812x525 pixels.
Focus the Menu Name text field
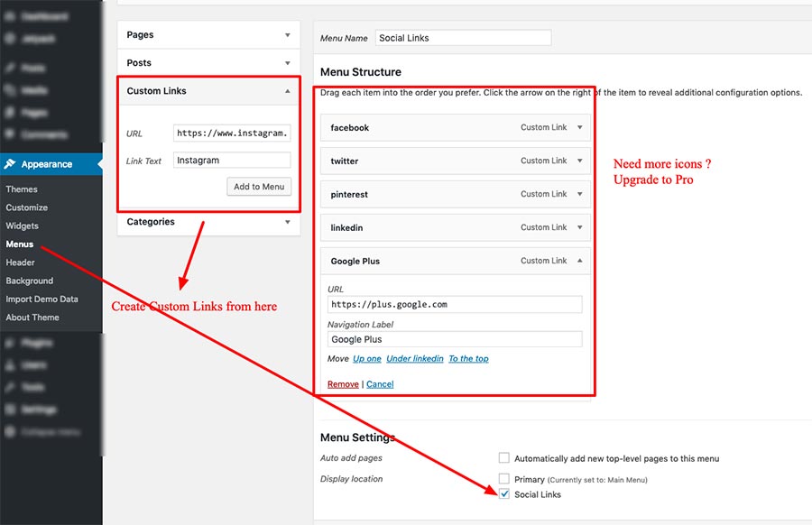coord(462,38)
